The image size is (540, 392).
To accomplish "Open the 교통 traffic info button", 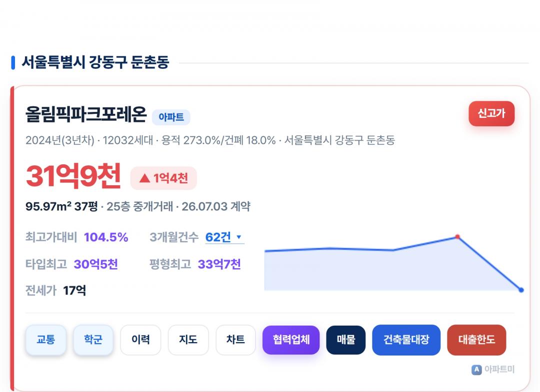I will point(46,340).
